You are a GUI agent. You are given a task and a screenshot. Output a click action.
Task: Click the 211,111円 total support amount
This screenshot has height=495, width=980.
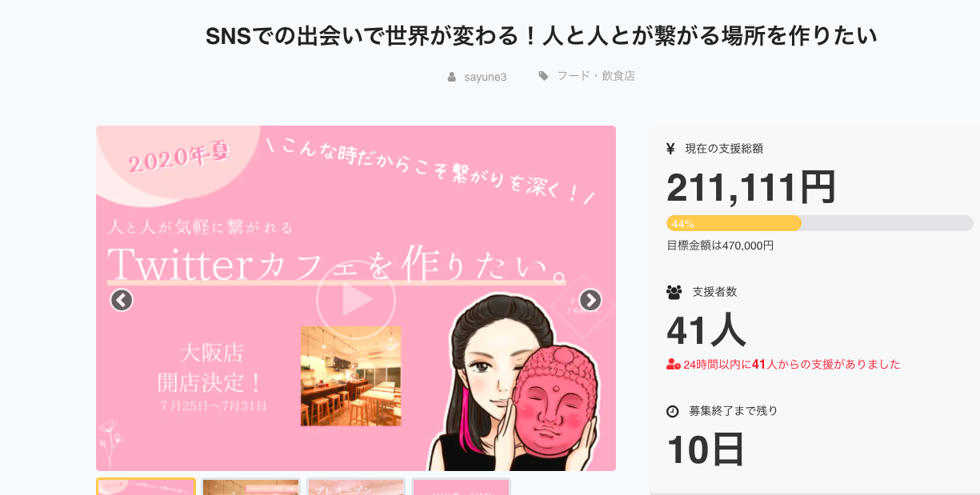click(751, 188)
